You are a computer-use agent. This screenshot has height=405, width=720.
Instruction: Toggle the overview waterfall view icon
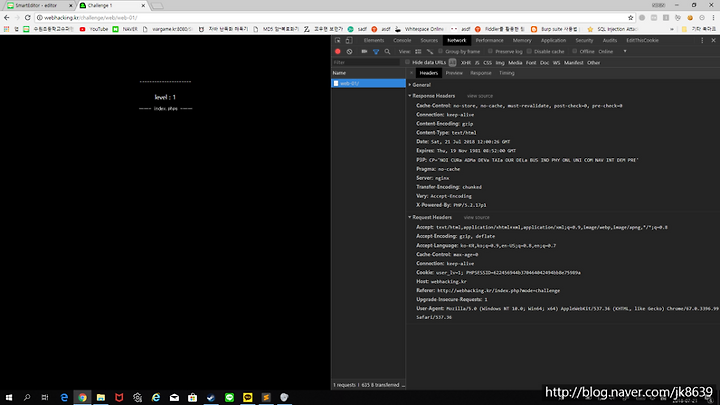(x=430, y=51)
